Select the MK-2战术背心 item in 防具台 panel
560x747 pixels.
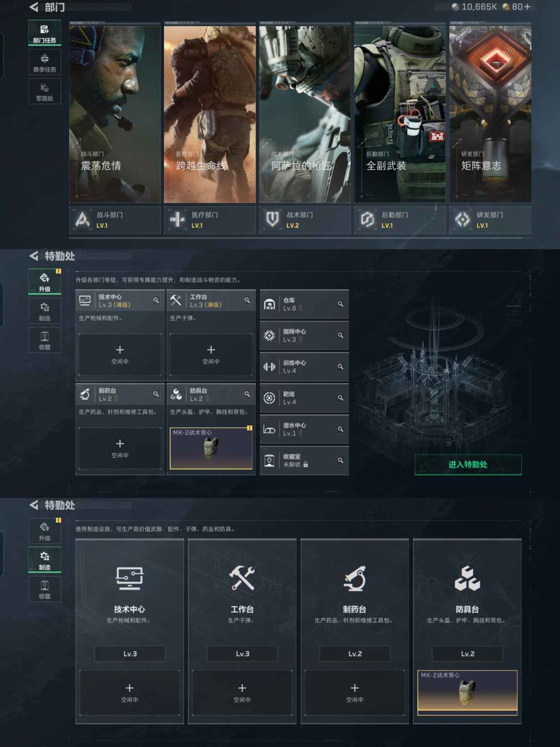(x=211, y=448)
